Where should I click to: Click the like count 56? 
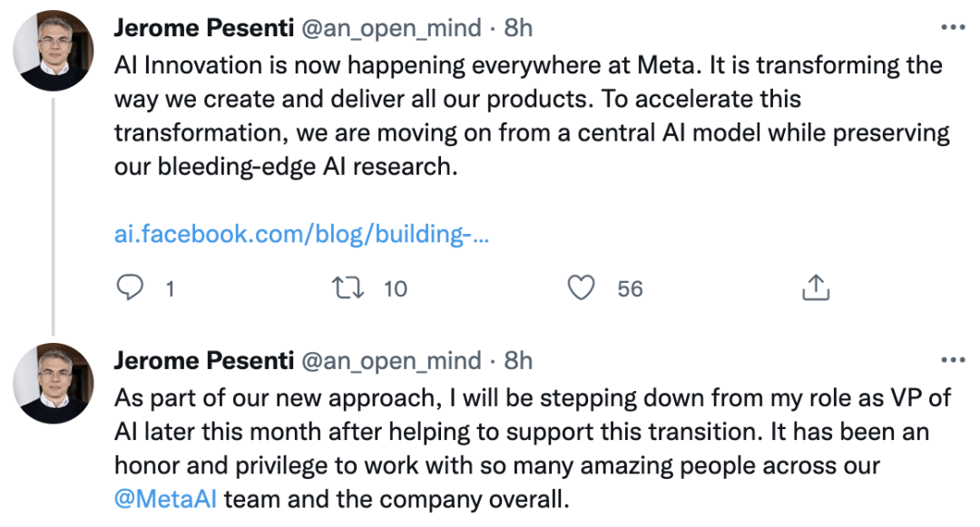[630, 289]
